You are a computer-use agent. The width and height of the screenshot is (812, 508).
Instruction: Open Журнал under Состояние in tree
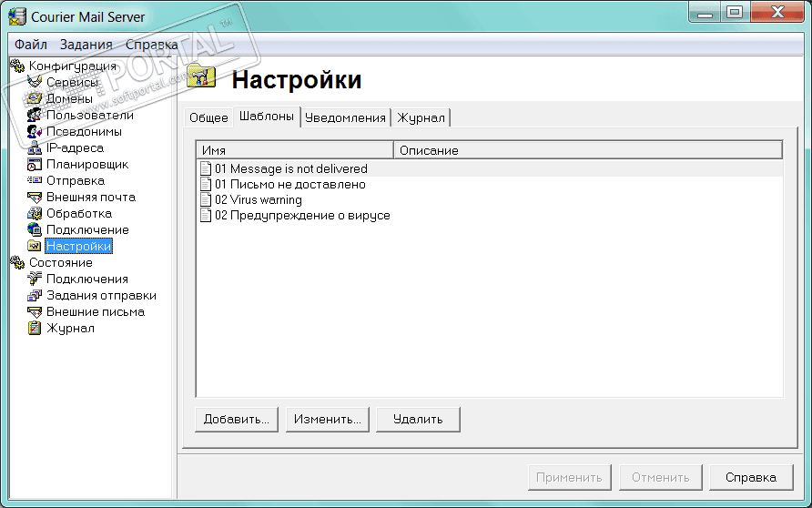pos(70,328)
